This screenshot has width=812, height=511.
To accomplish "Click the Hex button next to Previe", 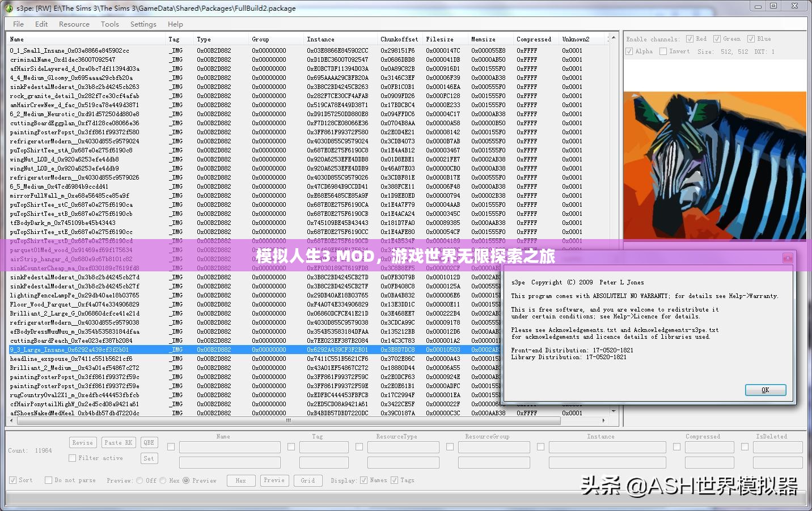I will 241,480.
